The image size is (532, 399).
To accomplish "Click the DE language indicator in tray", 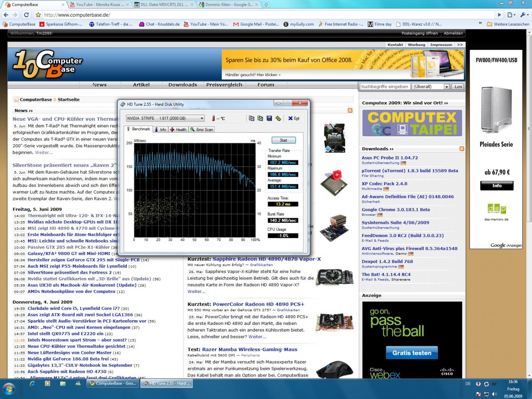I will coord(468,384).
